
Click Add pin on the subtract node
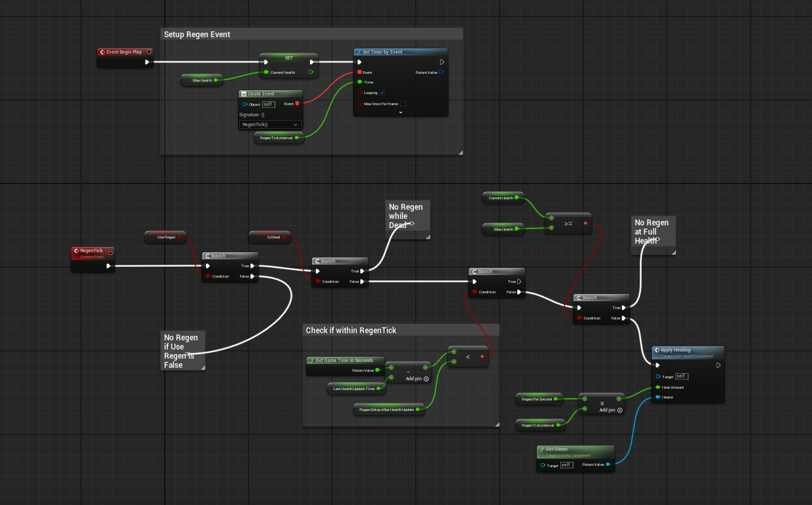point(417,379)
